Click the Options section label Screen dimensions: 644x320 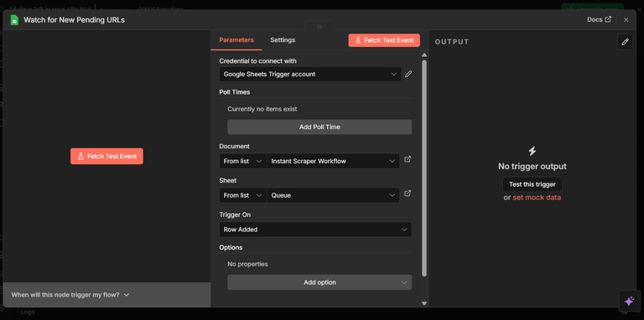(231, 247)
